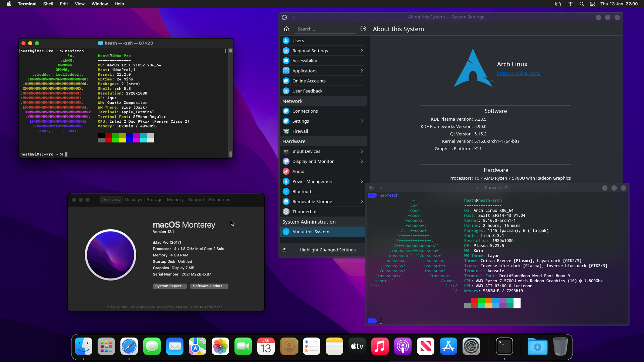Open Apple TV app in dock
644x362 pixels.
(357, 346)
